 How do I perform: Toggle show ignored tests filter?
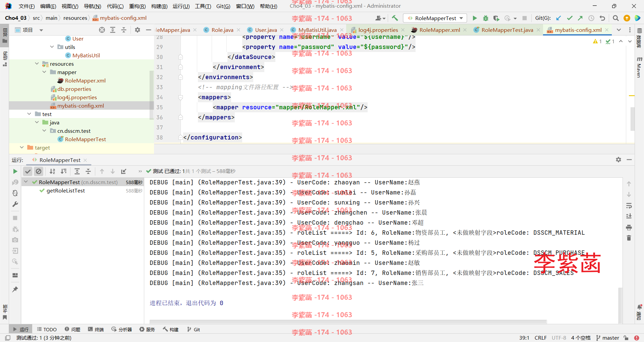39,171
